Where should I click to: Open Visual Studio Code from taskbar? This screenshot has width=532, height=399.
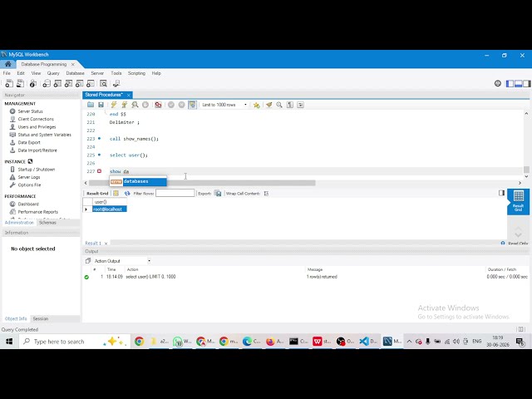point(367,342)
